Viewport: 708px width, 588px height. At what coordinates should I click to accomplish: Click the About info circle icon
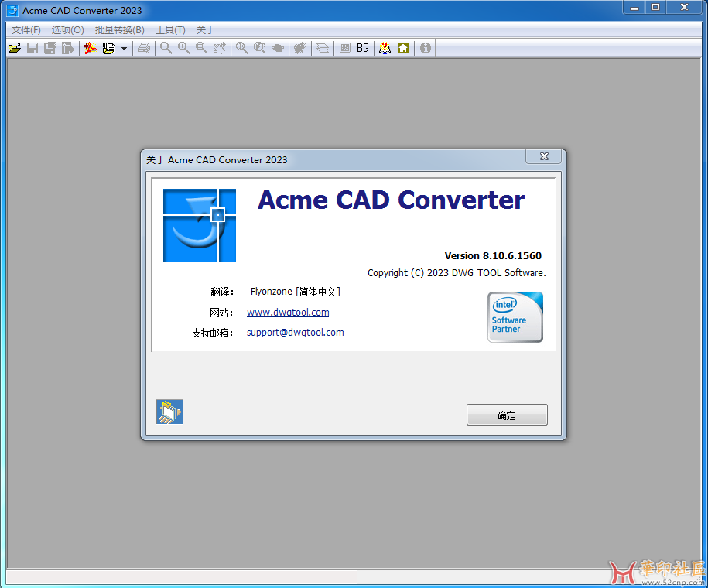pyautogui.click(x=426, y=48)
